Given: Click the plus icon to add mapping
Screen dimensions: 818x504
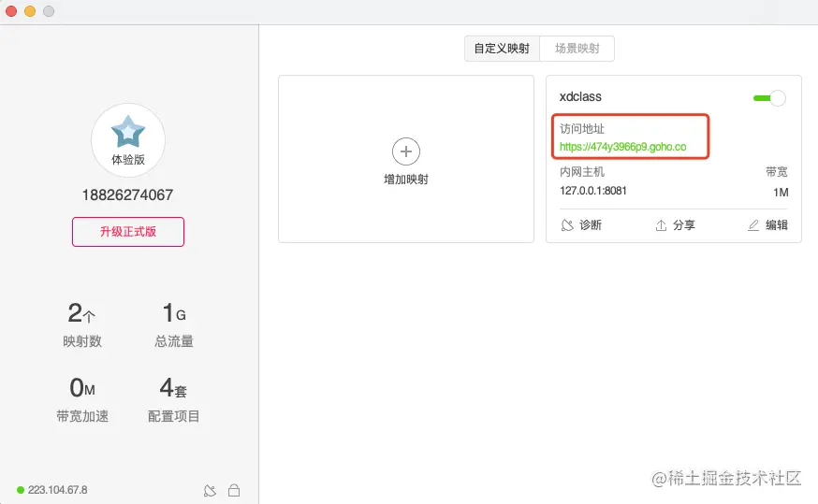Looking at the screenshot, I should pos(406,151).
